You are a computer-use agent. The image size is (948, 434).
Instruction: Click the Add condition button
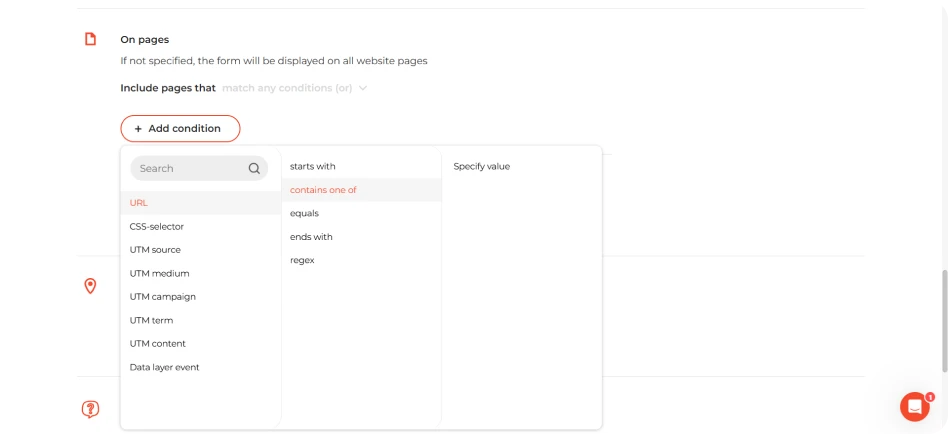click(x=180, y=129)
